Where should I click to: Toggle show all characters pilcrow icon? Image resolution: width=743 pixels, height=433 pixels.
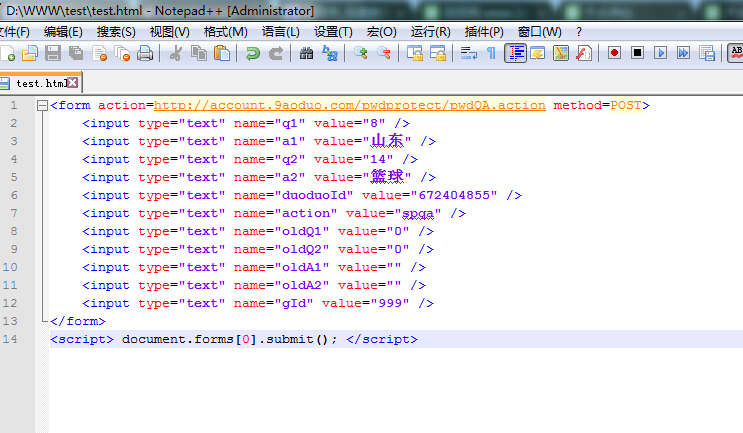491,53
